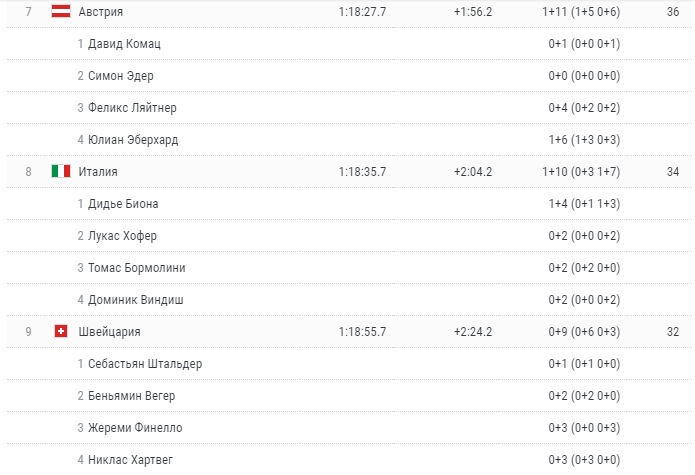Image resolution: width=695 pixels, height=475 pixels.
Task: Select athlete Себастьян Штальдер
Action: coord(145,364)
